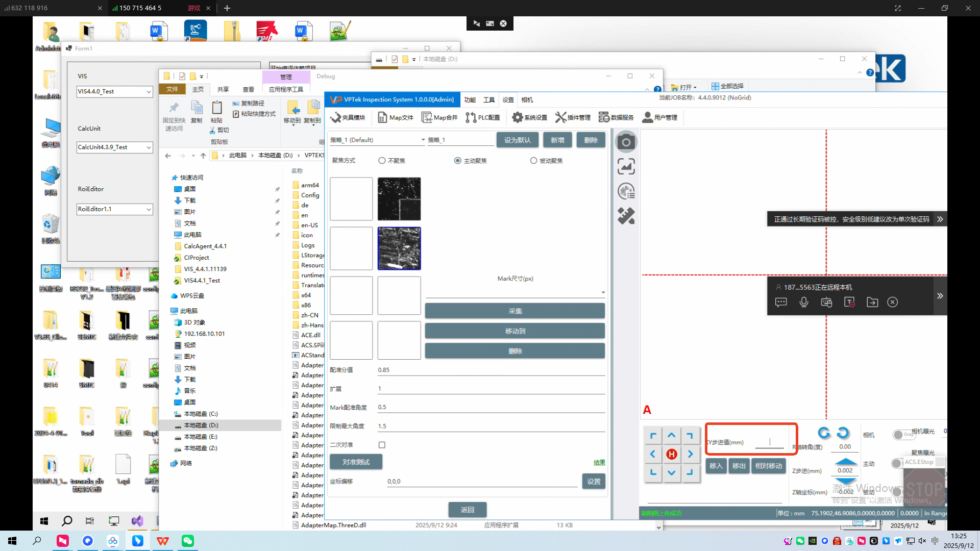Select the 不聚焦 radio button

382,161
